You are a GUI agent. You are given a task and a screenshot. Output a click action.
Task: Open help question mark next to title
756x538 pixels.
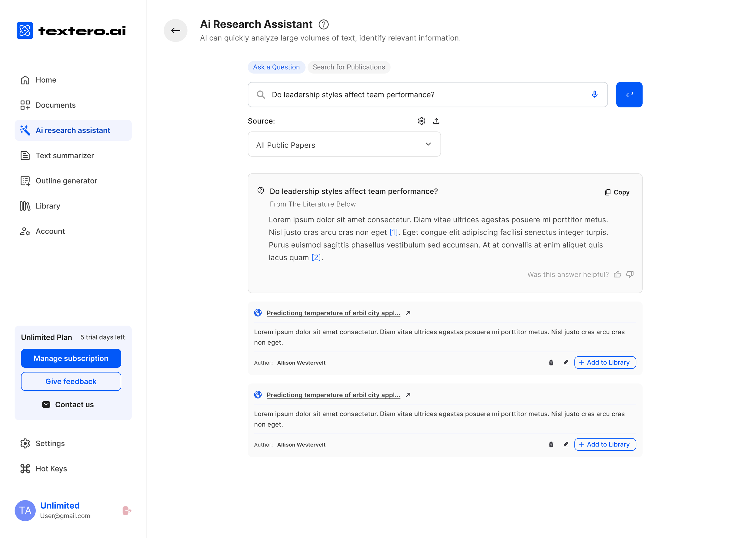click(x=323, y=25)
